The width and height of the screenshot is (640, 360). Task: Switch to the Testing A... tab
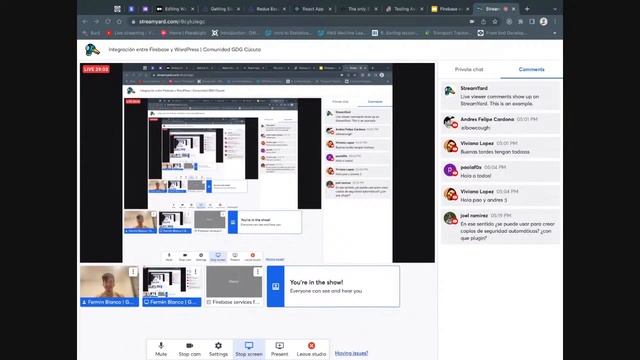click(404, 9)
